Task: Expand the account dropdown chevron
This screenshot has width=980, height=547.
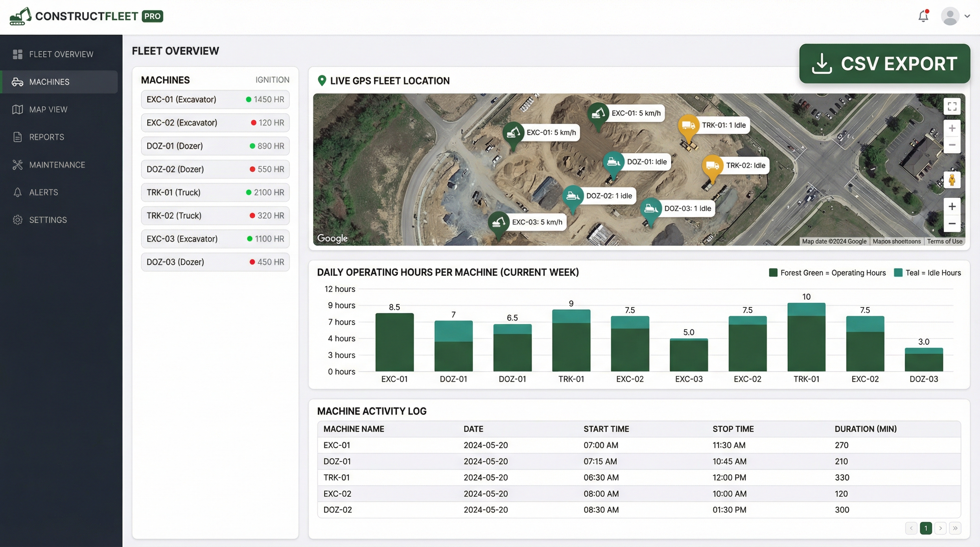Action: click(x=967, y=16)
